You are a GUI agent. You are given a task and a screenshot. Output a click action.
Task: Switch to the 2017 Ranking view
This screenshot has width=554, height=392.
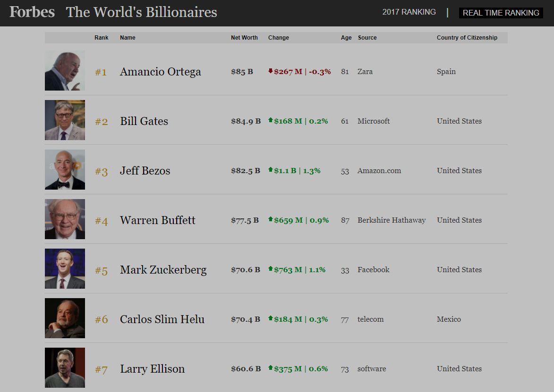[x=409, y=12]
